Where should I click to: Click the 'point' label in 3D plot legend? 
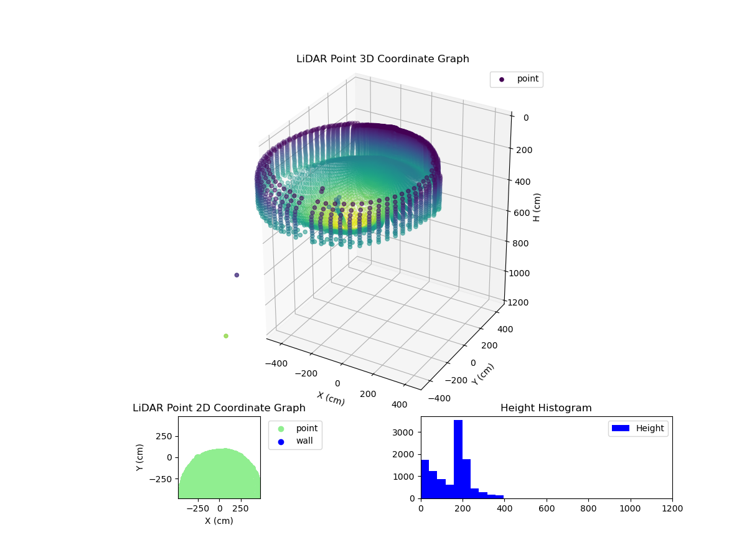pyautogui.click(x=528, y=79)
